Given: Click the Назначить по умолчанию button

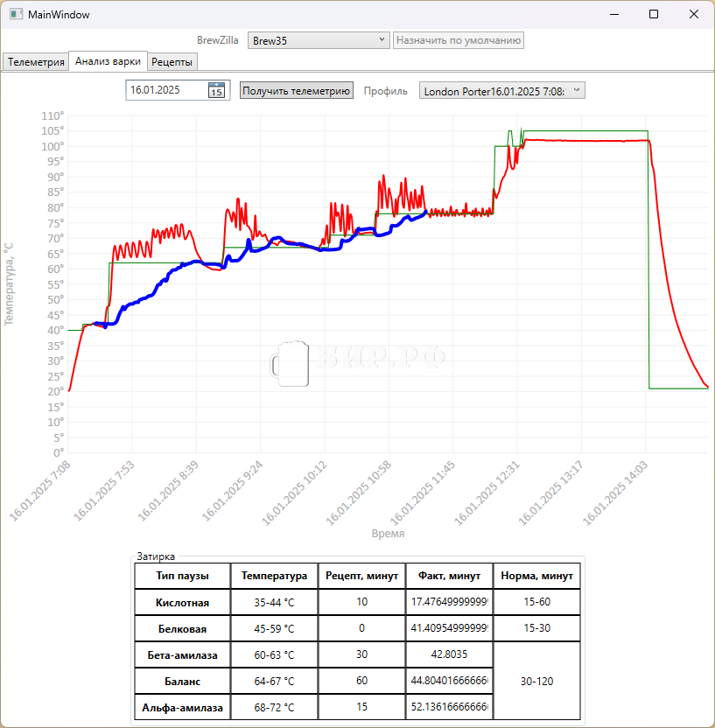Looking at the screenshot, I should [x=459, y=40].
